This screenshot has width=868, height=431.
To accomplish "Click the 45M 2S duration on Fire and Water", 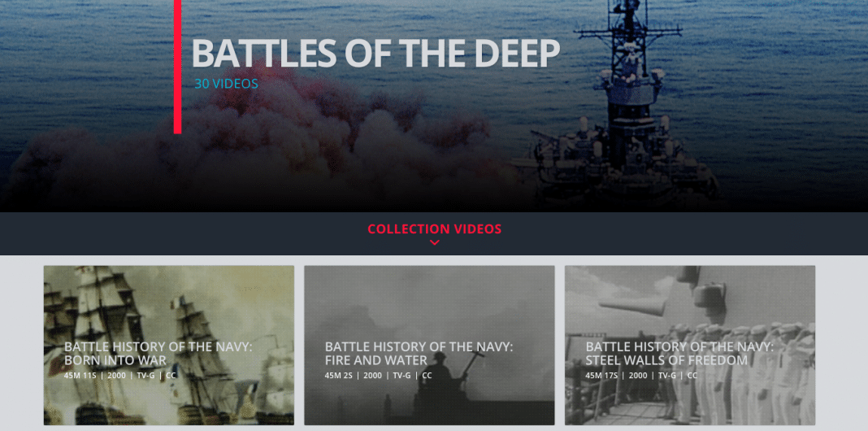I will pos(338,376).
